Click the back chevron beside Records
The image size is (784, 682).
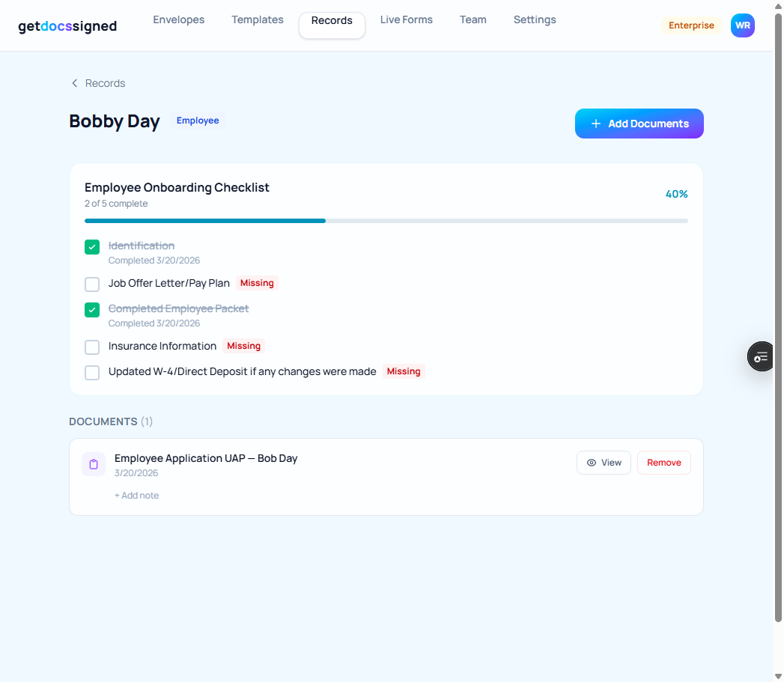(74, 83)
